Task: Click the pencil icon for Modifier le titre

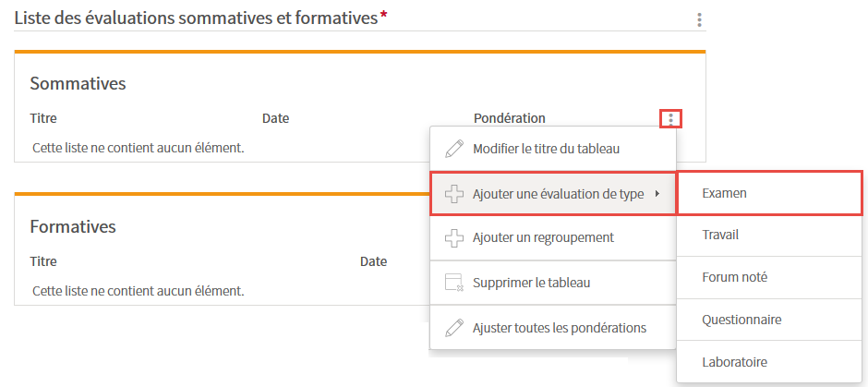Action: click(x=454, y=149)
